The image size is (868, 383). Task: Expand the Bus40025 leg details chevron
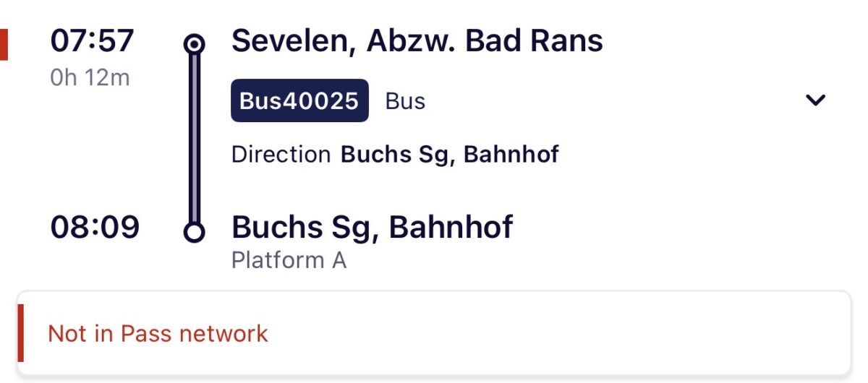[815, 101]
